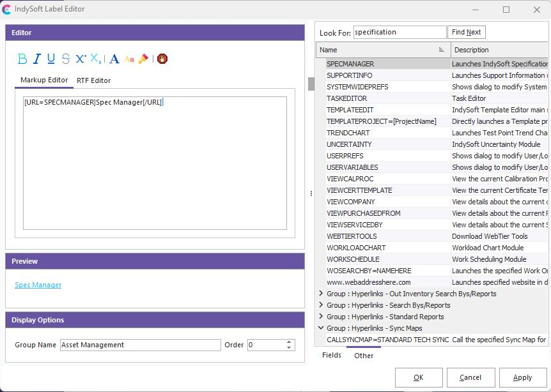
Task: Apply subscript formatting
Action: (x=95, y=59)
